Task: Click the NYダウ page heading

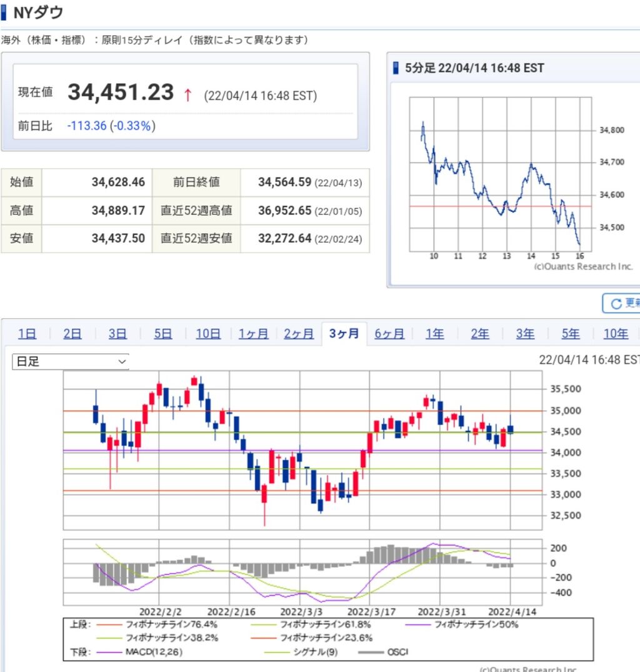Action: [38, 13]
